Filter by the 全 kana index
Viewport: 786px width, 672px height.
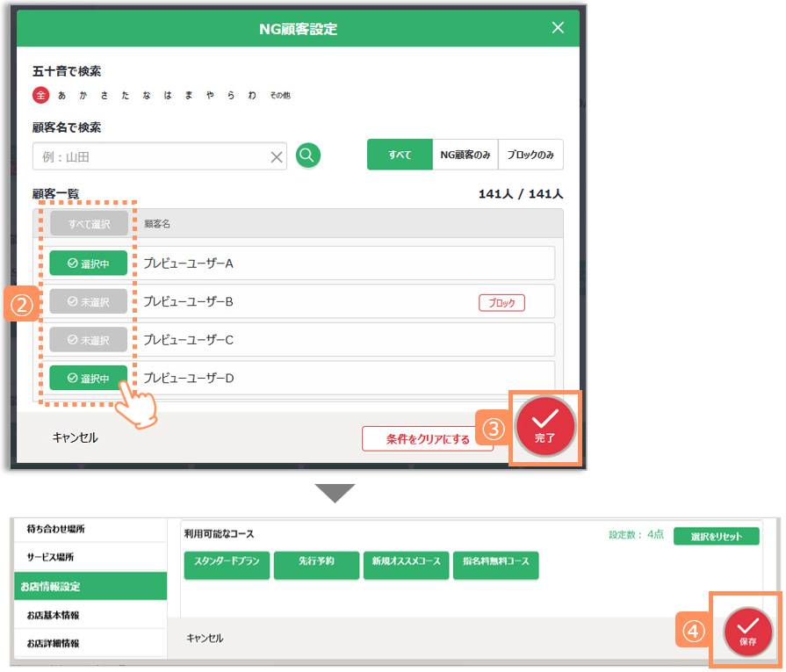[40, 95]
